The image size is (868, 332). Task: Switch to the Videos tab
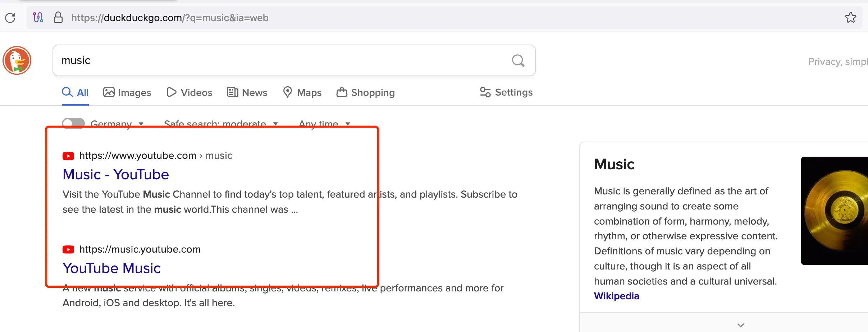click(189, 93)
